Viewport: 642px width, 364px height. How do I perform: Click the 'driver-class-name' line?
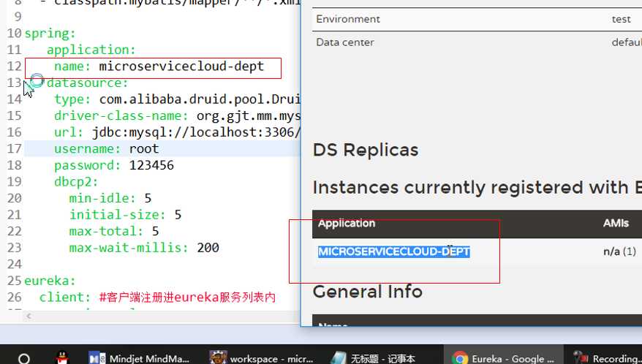click(177, 116)
